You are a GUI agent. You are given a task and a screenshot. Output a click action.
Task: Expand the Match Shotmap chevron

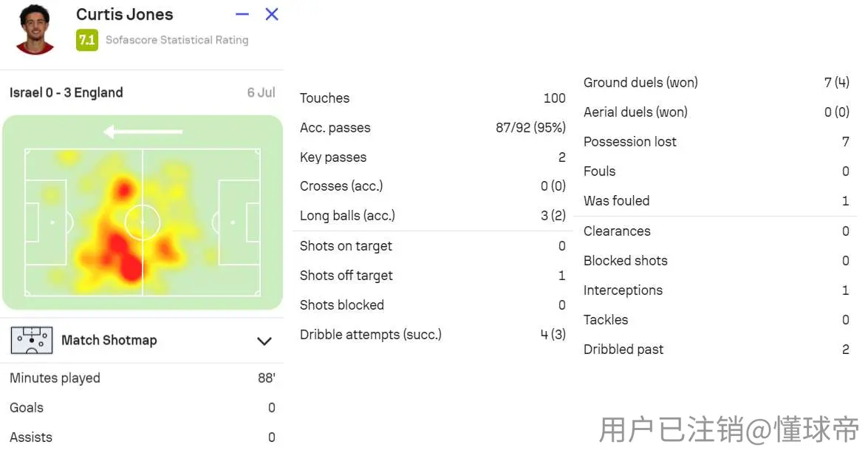pyautogui.click(x=264, y=341)
